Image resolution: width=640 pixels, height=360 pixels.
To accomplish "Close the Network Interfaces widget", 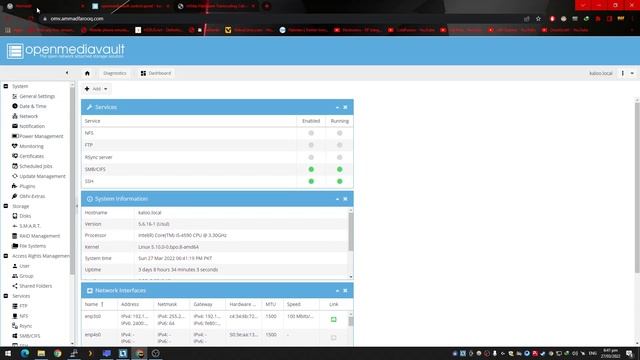I will (x=345, y=291).
